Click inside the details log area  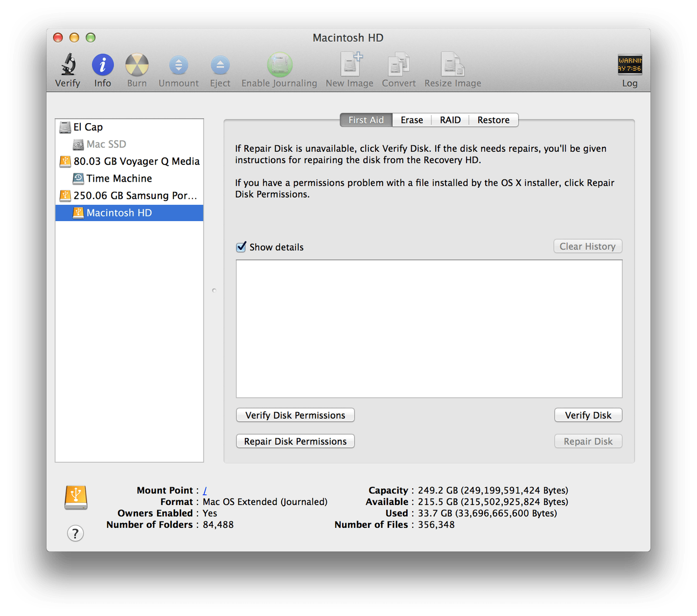click(429, 329)
